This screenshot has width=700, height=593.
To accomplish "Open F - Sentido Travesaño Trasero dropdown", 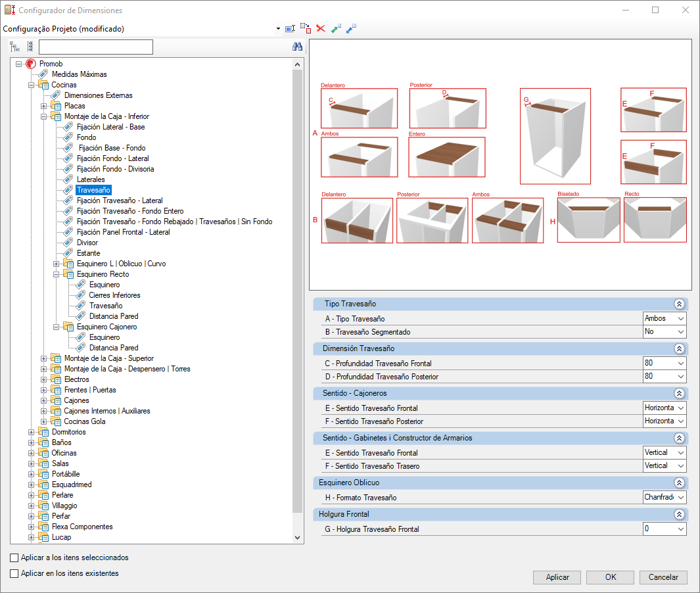I will pyautogui.click(x=681, y=465).
